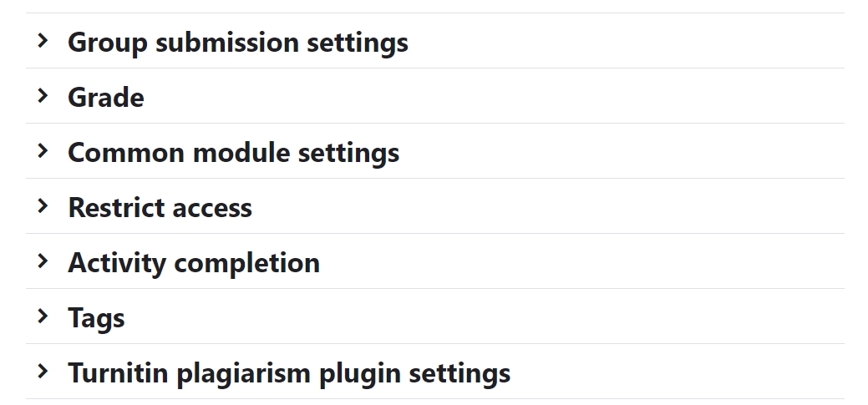
Task: Click the chevron beside Common module settings
Action: (43, 150)
